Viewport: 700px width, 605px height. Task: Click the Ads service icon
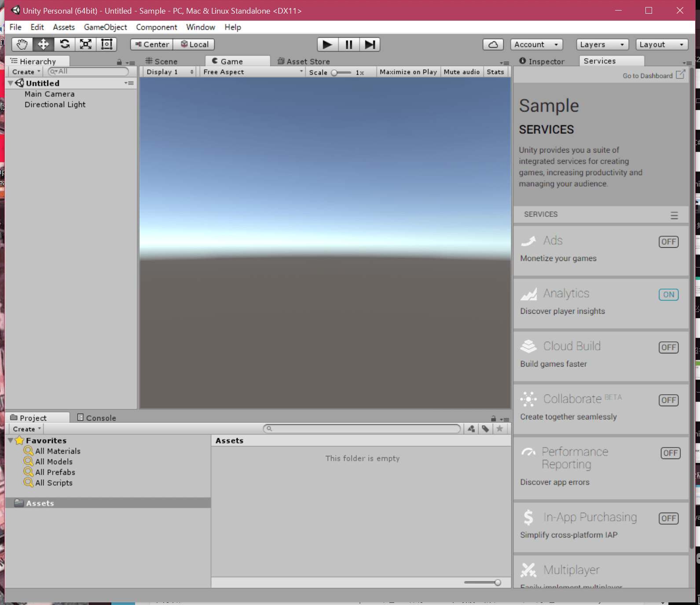tap(528, 241)
